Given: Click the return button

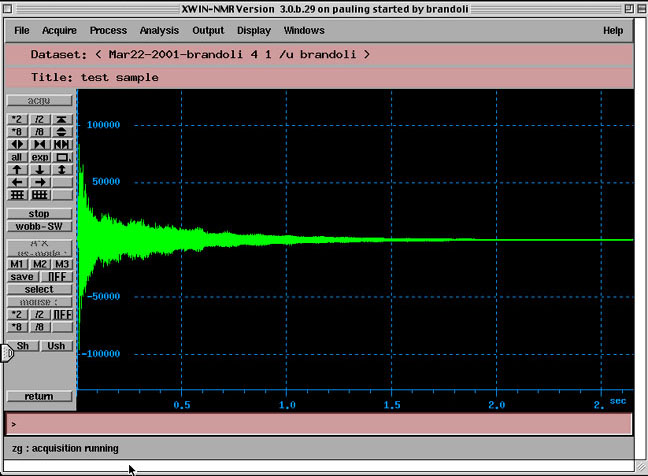Looking at the screenshot, I should click(x=39, y=397).
